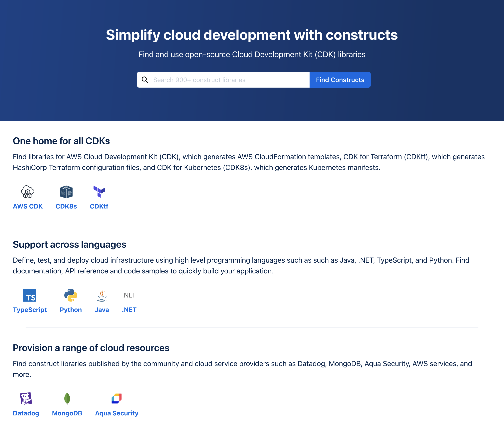Click the MongoDB leaf icon
504x431 pixels.
click(x=67, y=399)
